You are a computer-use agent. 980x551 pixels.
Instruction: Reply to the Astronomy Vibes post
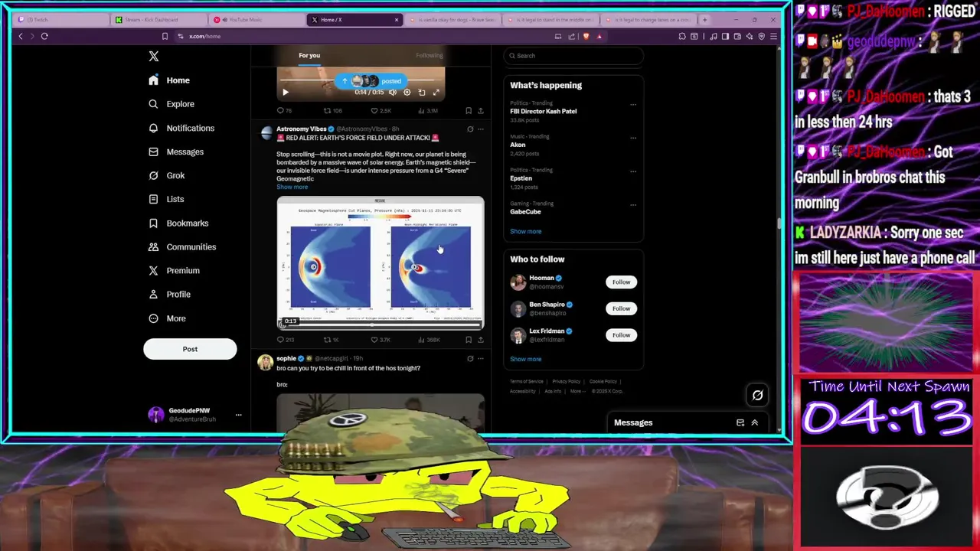285,340
